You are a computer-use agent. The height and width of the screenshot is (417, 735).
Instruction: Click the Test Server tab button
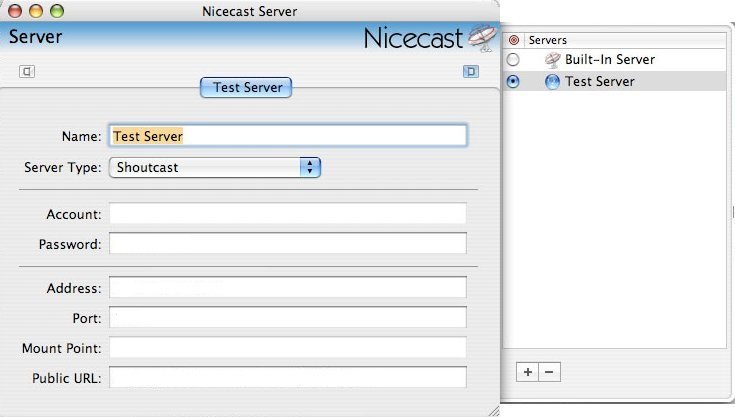click(246, 88)
